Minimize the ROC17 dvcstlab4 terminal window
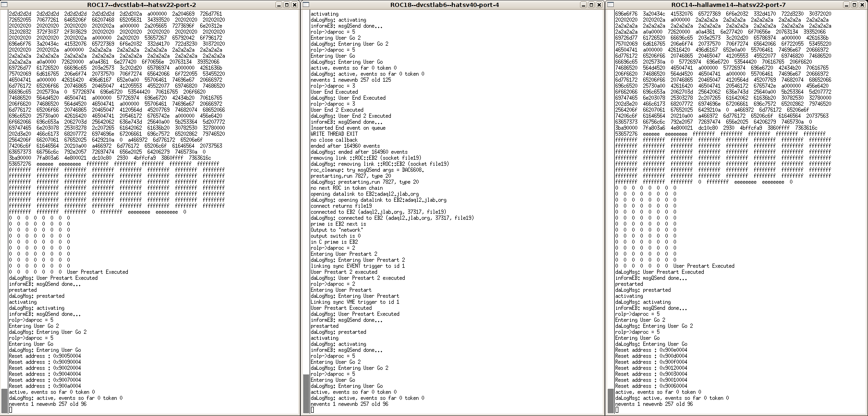 279,5
